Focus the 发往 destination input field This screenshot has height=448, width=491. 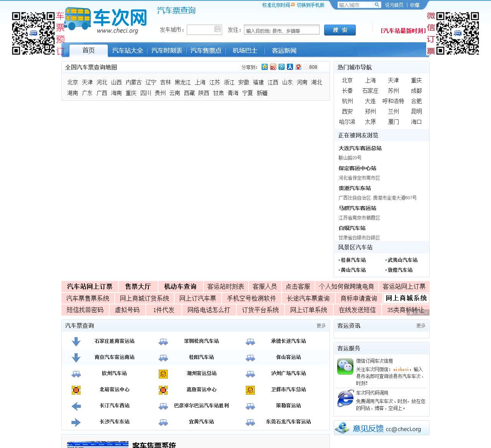click(282, 30)
